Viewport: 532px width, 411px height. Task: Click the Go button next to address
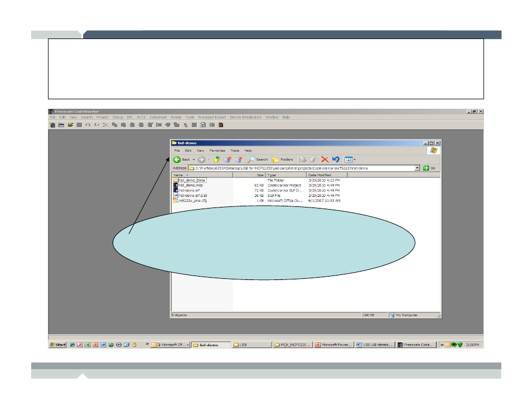tap(429, 168)
